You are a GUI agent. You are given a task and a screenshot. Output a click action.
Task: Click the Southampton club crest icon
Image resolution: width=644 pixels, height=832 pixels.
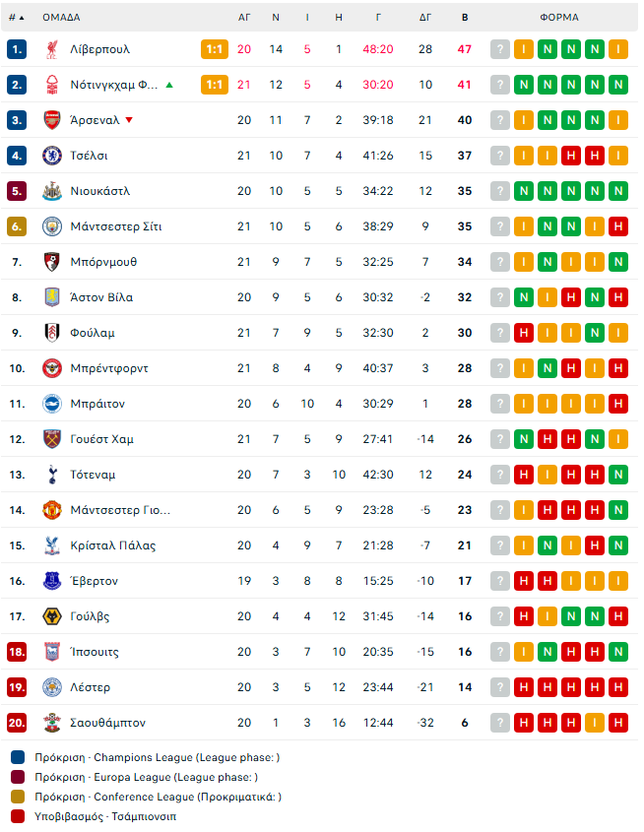tap(52, 723)
